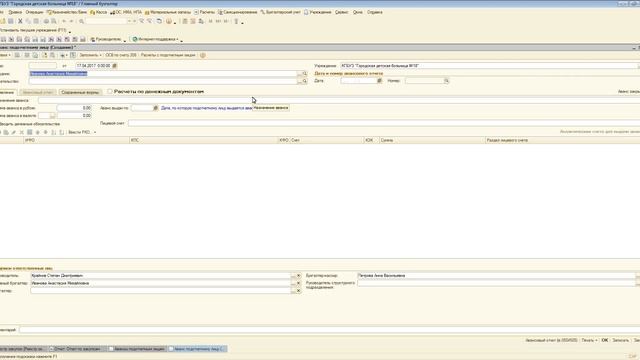Tick 'Расчеты по денежным документам' checkbox
This screenshot has height=360, width=640.
coord(110,91)
